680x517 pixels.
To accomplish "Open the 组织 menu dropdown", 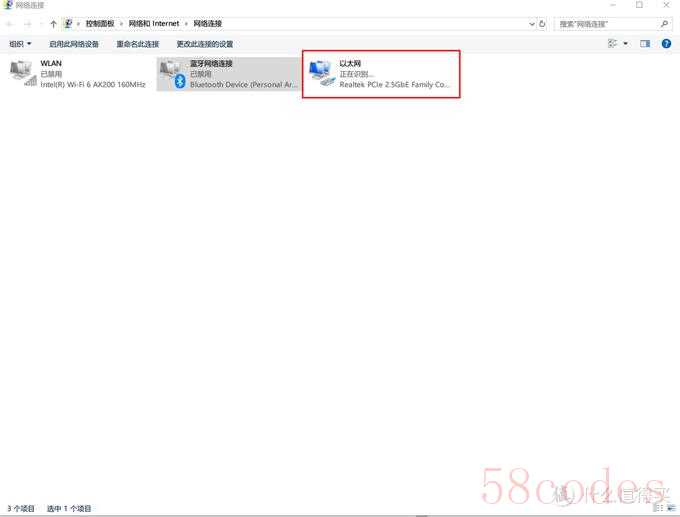I will click(20, 44).
